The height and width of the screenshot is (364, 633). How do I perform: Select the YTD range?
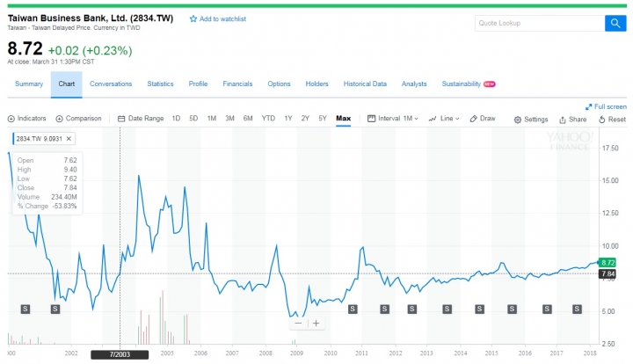[268, 118]
